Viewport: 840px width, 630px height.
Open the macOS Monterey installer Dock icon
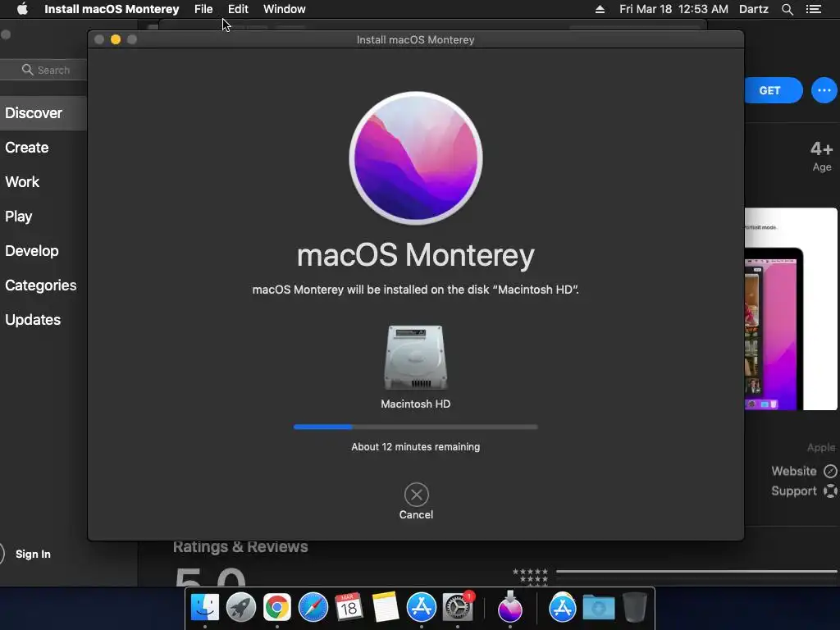(x=510, y=606)
